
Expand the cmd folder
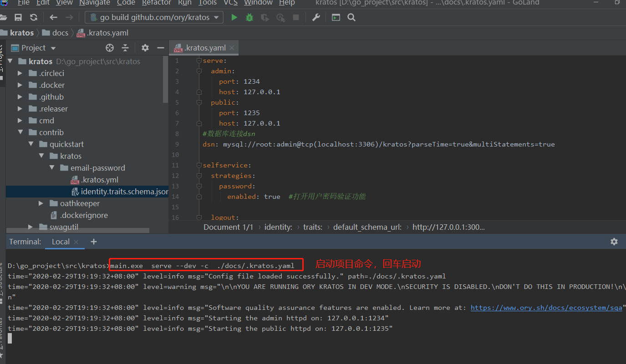20,121
